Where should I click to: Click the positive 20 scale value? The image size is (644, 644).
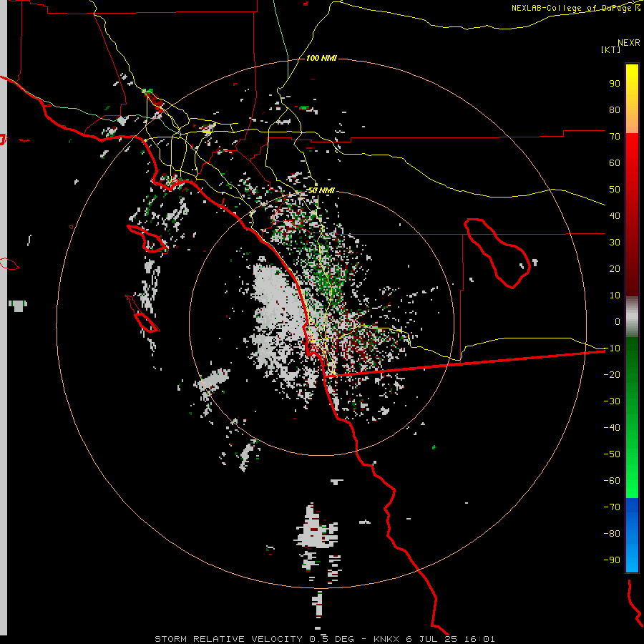pos(615,268)
